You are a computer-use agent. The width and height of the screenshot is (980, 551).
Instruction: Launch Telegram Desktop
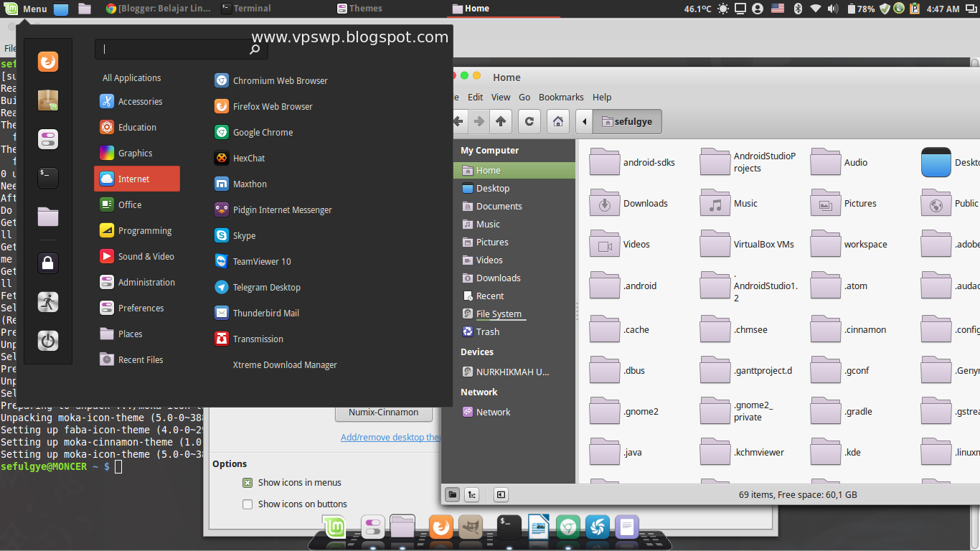[258, 288]
